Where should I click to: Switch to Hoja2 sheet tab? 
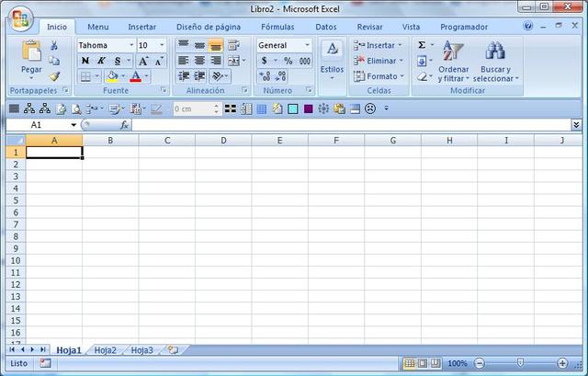tap(105, 350)
